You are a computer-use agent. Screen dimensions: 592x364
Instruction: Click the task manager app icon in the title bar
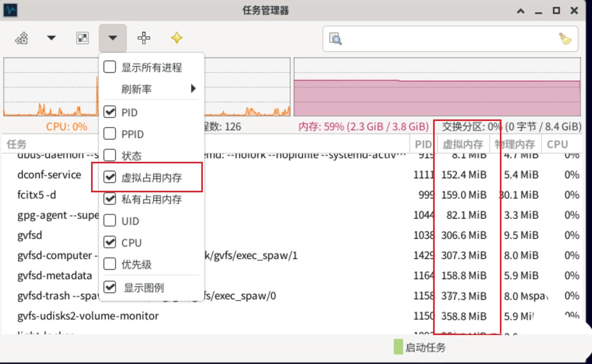click(x=10, y=10)
